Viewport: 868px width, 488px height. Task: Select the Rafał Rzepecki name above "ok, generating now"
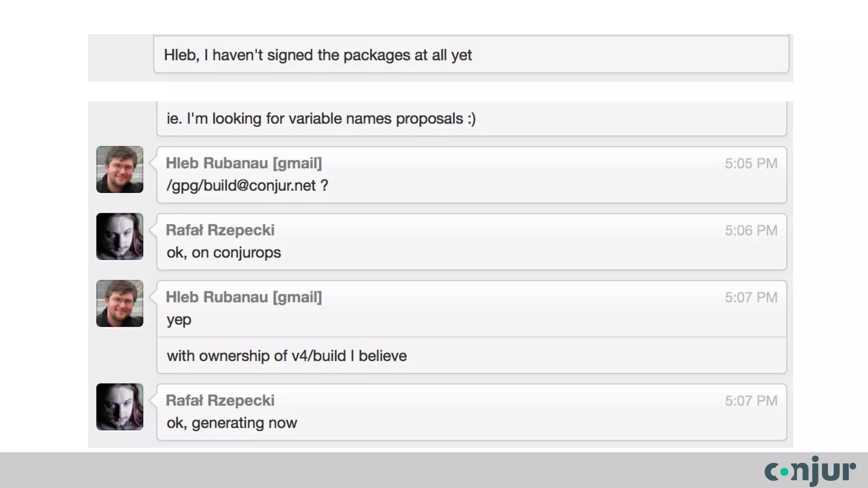coord(220,400)
